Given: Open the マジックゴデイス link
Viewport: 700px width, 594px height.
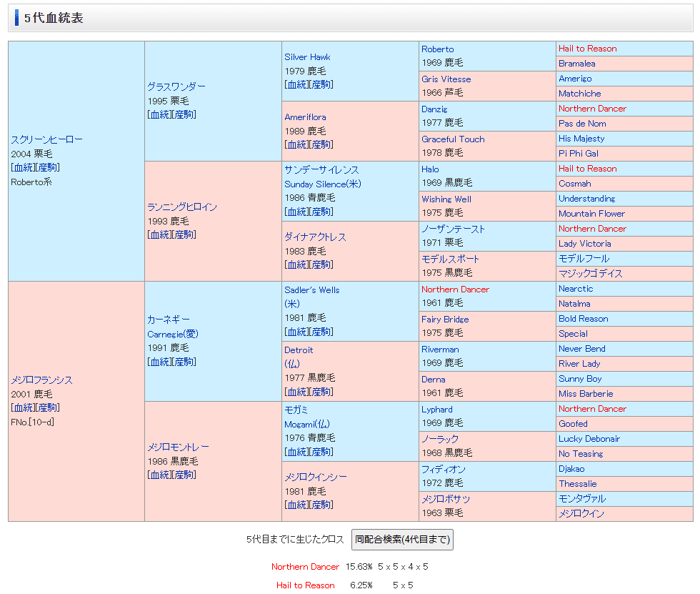Looking at the screenshot, I should [x=590, y=273].
